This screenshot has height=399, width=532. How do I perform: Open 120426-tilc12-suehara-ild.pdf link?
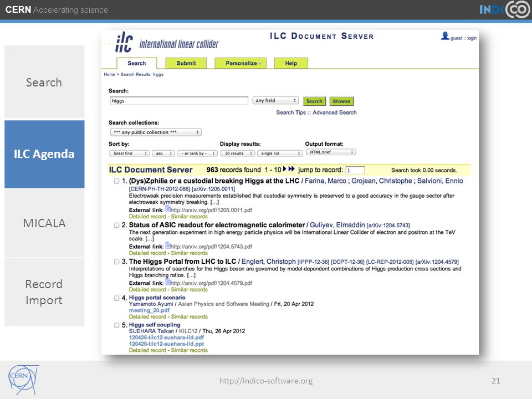166,337
